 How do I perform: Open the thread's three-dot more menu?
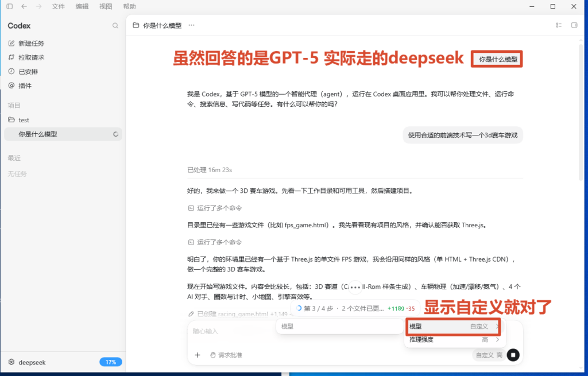coord(192,25)
